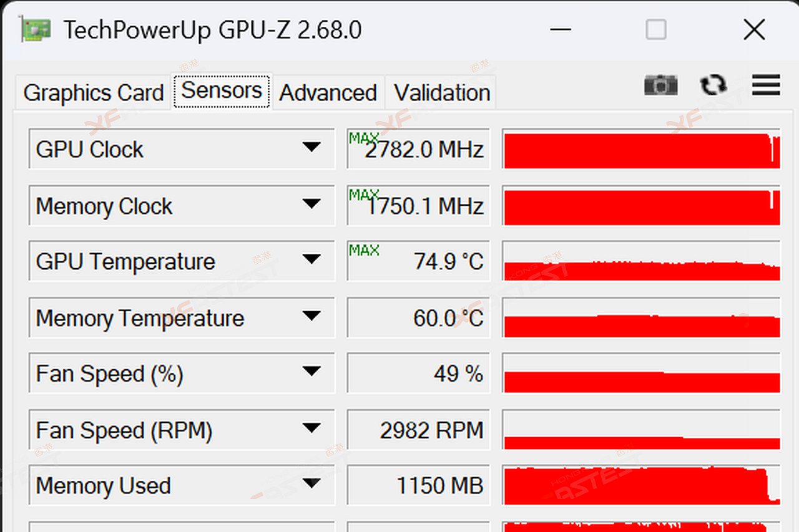Click the screenshot camera icon

(x=660, y=85)
